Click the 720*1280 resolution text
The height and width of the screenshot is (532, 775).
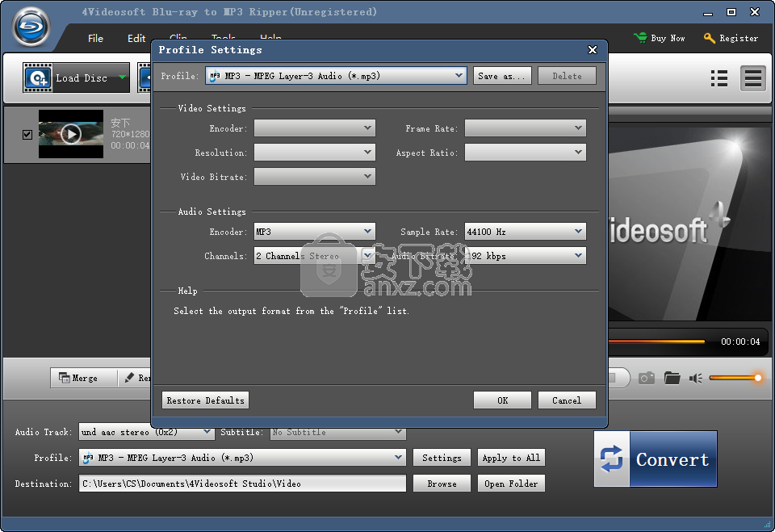coord(130,134)
